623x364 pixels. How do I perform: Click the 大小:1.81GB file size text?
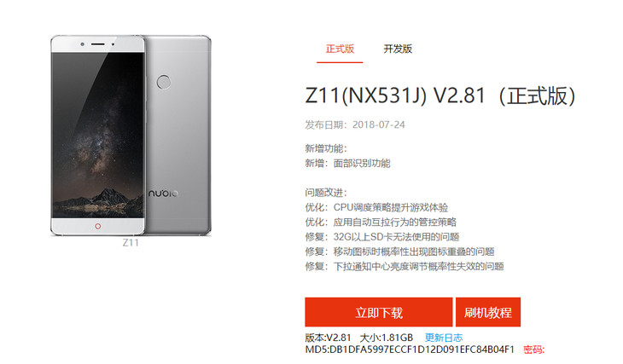387,338
